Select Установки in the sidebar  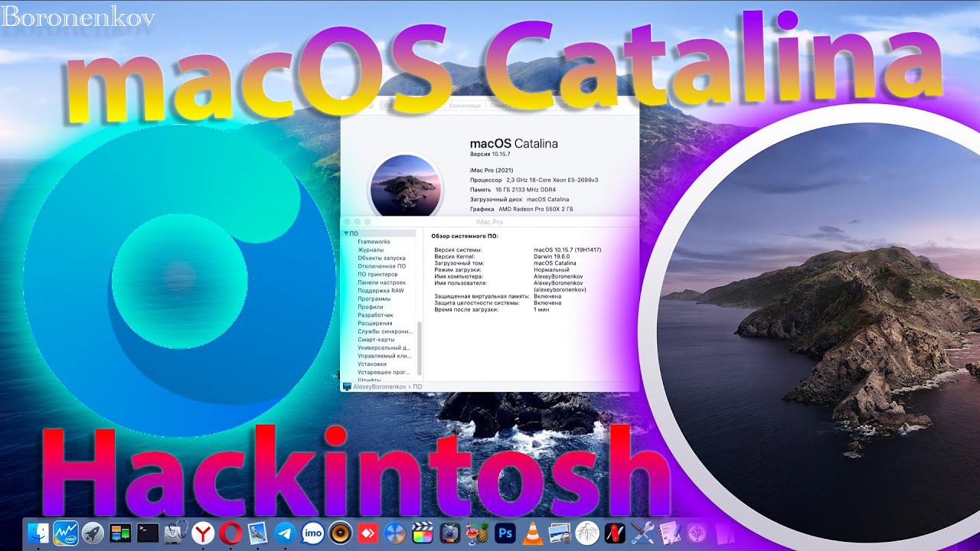372,364
